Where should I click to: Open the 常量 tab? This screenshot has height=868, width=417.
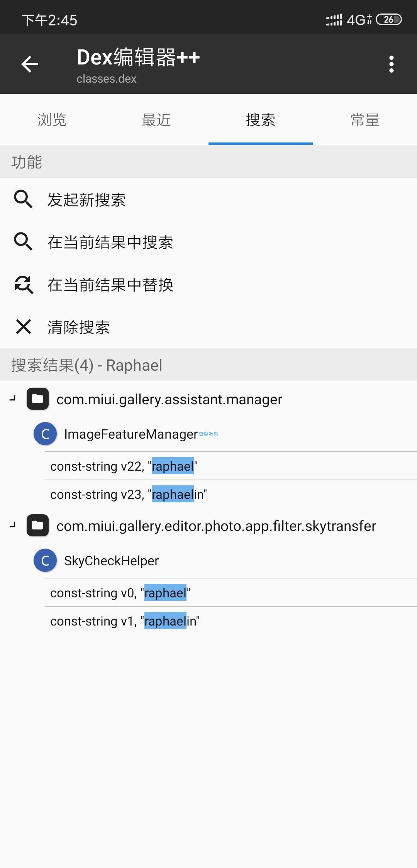[365, 120]
